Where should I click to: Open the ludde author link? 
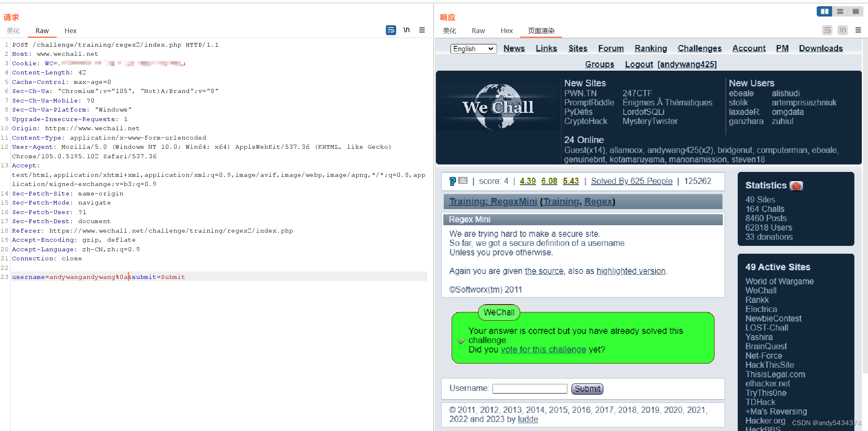click(x=528, y=419)
